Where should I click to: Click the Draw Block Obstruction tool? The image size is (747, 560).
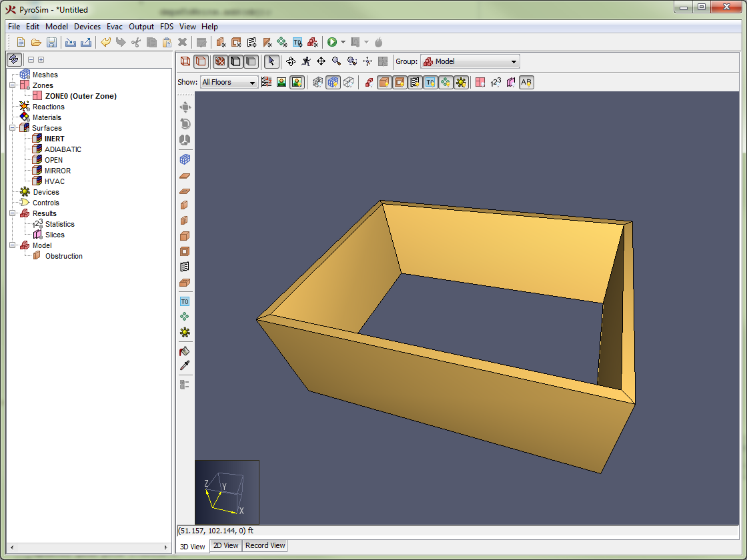point(185,236)
